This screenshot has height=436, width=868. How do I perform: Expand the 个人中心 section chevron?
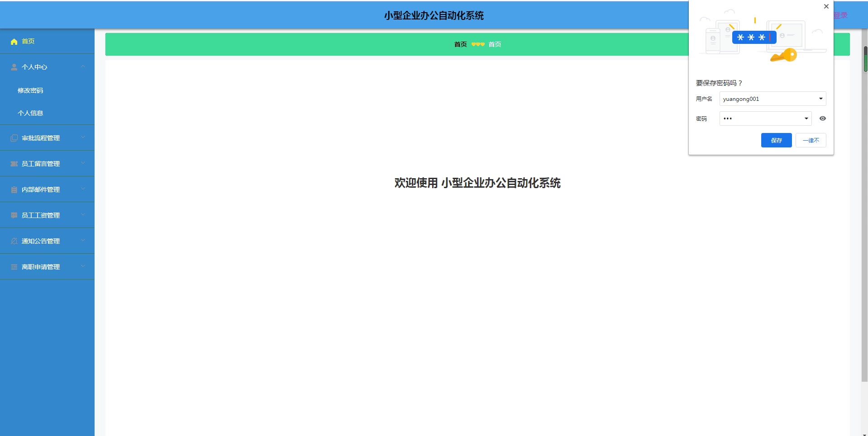point(83,66)
